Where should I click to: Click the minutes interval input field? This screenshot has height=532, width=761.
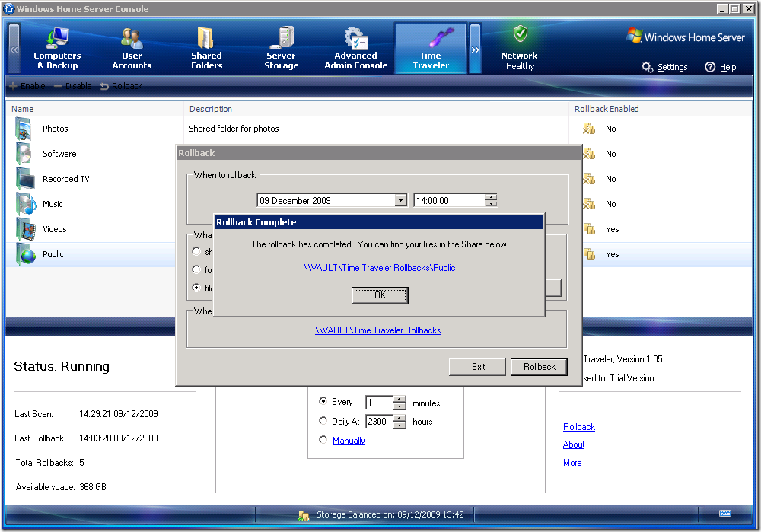(x=379, y=403)
